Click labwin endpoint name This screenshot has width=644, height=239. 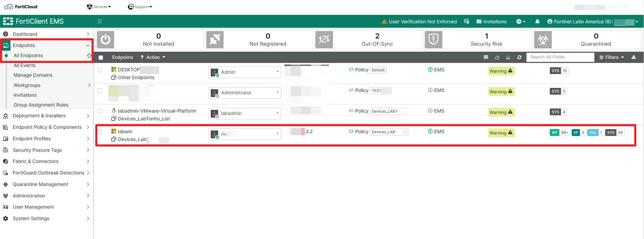(x=125, y=132)
